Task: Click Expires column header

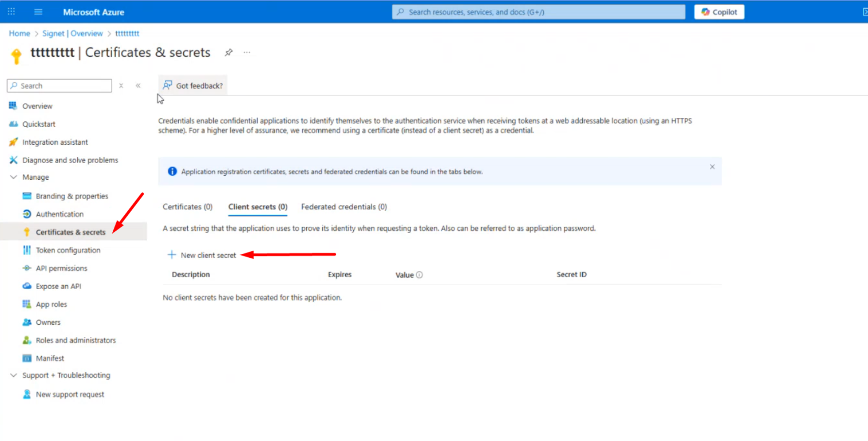Action: tap(339, 274)
